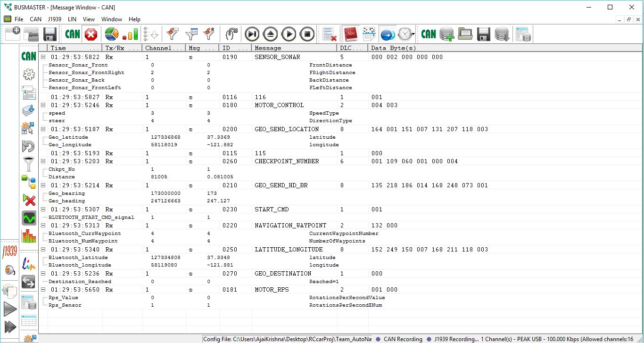Image resolution: width=644 pixels, height=343 pixels.
Task: Clear the message window with list-X icon
Action: [x=330, y=34]
